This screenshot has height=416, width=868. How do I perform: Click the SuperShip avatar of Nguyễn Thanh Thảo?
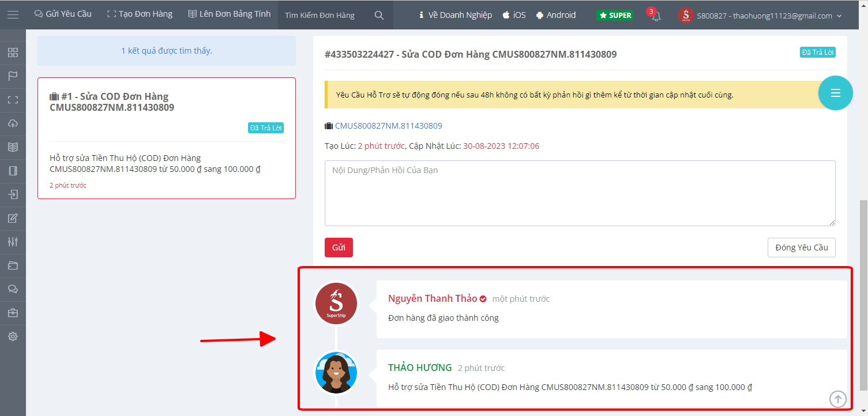(x=336, y=303)
